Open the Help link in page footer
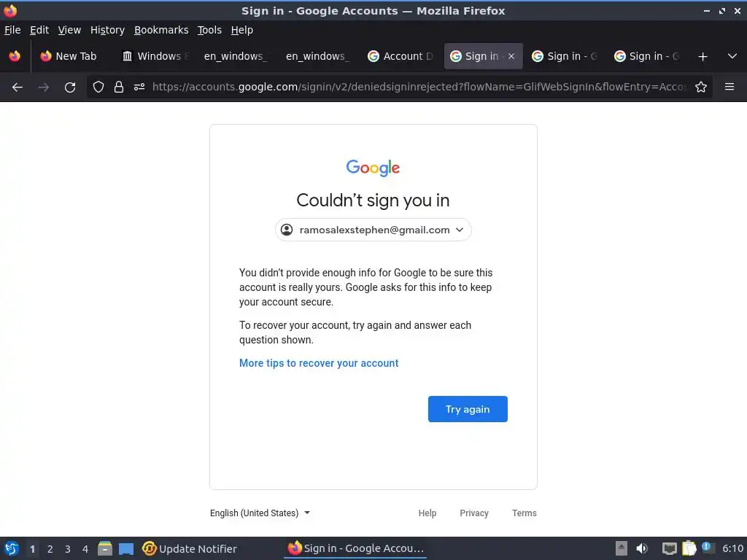The image size is (747, 560). [427, 513]
